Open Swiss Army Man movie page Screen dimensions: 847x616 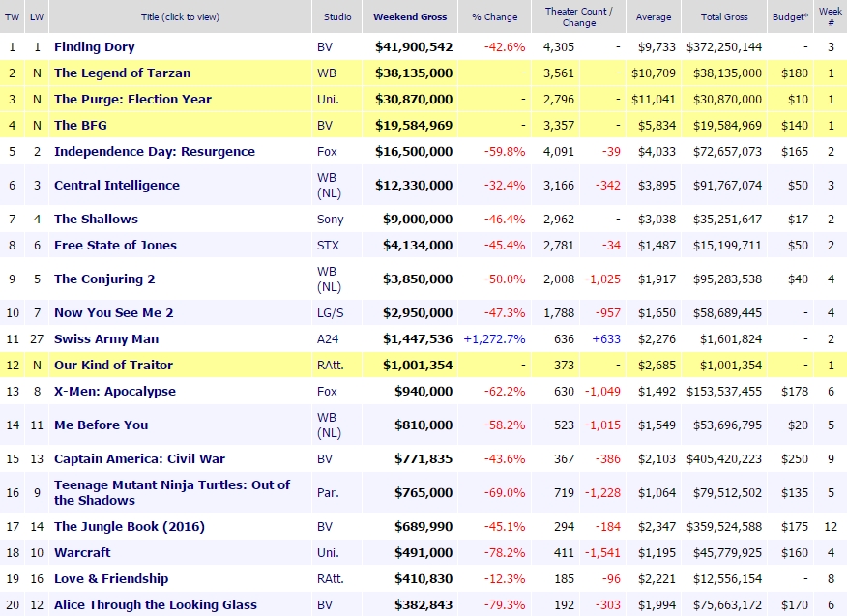click(106, 338)
